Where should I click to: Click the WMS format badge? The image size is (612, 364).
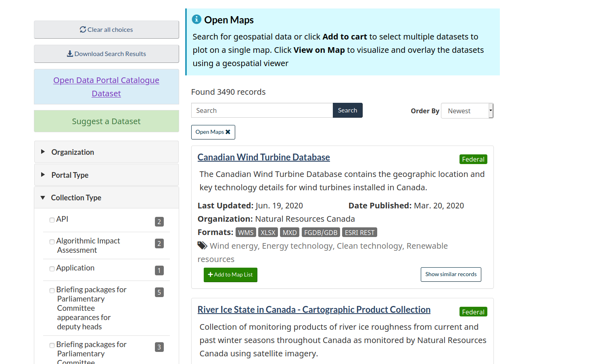(x=246, y=233)
